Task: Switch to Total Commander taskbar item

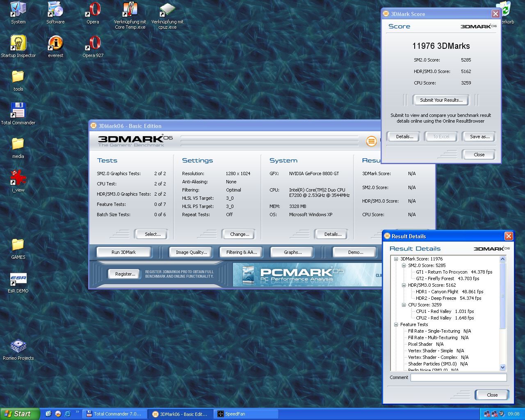Action: point(114,414)
